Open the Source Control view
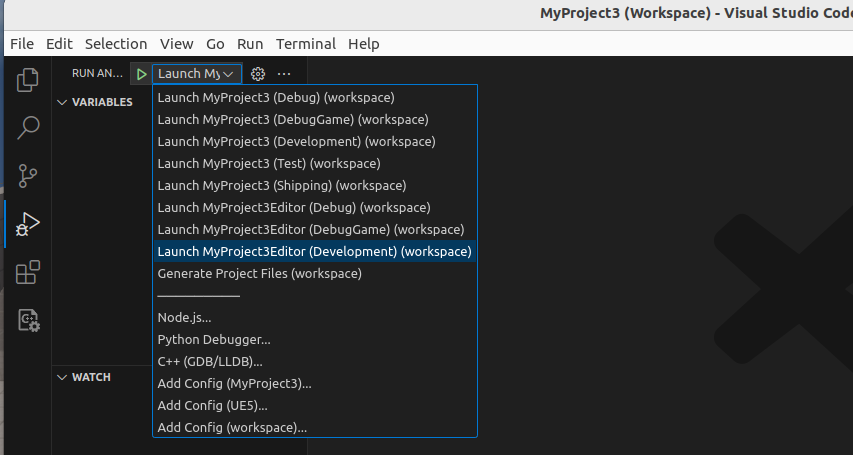 (x=28, y=176)
